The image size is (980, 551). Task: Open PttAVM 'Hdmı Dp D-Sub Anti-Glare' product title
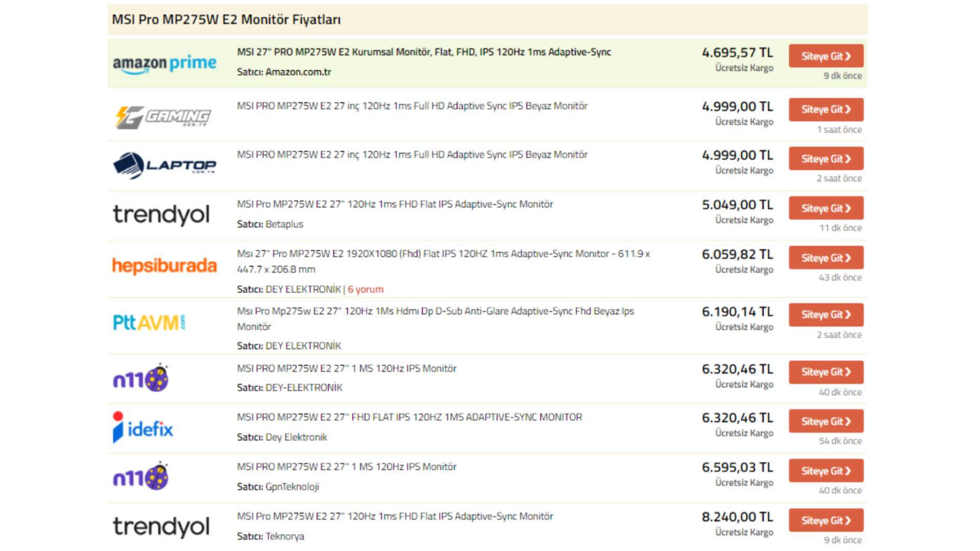(x=435, y=319)
